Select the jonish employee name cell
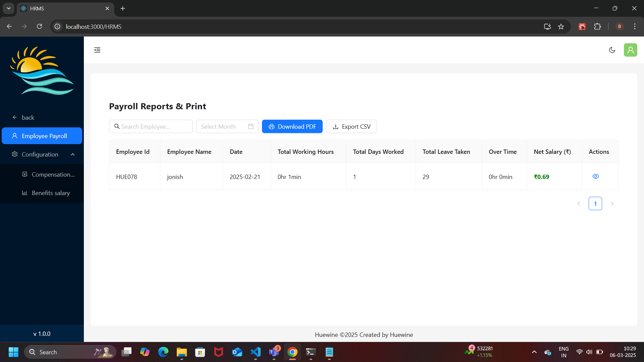644x362 pixels. 192,177
